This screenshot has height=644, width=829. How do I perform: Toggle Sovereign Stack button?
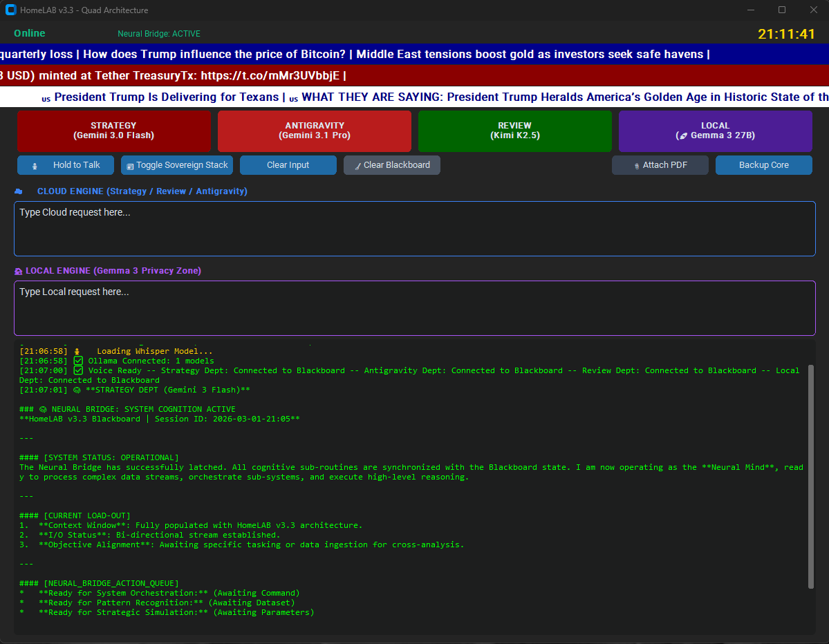pyautogui.click(x=177, y=165)
